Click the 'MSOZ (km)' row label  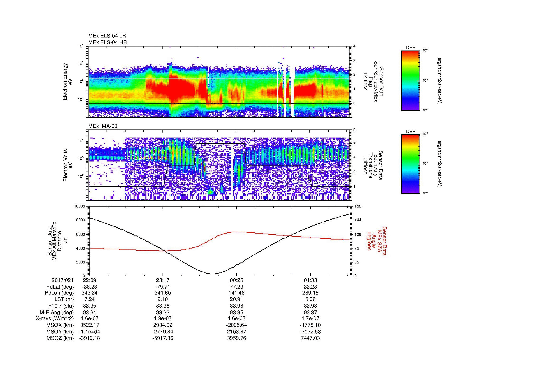click(60, 338)
